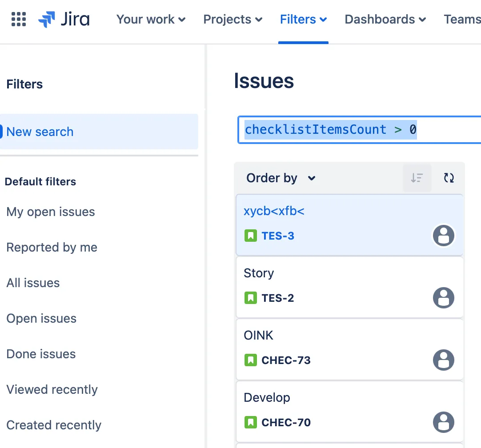The width and height of the screenshot is (481, 448).
Task: Open Reported by me filter
Action: point(52,248)
